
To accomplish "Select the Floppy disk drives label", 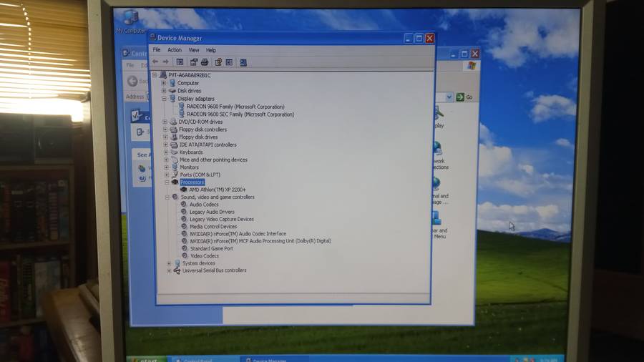I will pyautogui.click(x=198, y=137).
